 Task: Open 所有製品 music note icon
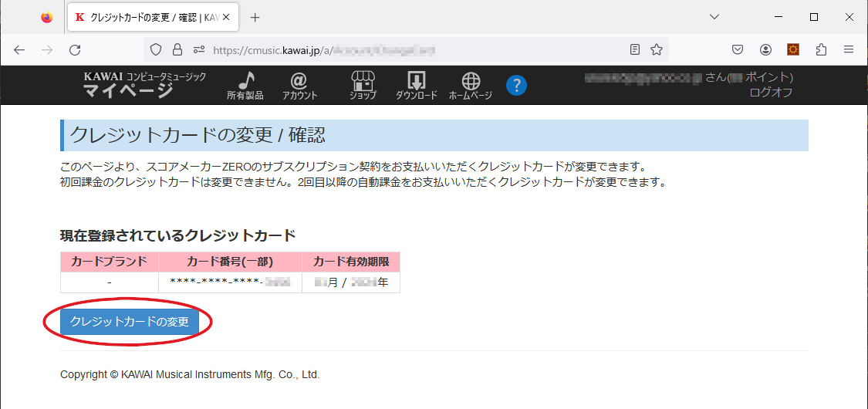[245, 86]
